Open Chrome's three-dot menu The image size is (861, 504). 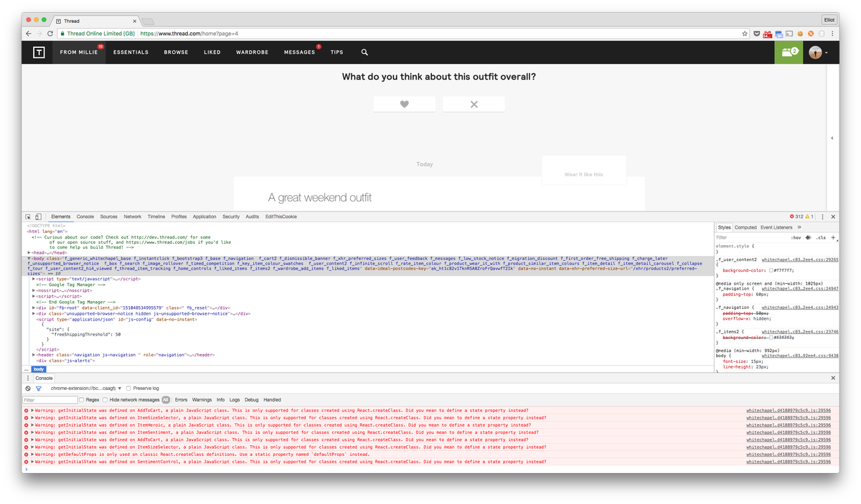tap(832, 34)
